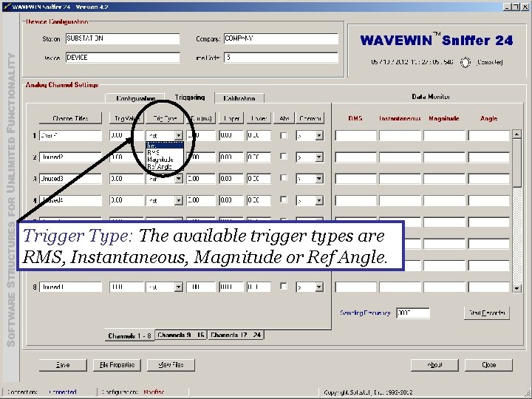Switch to the Configuration tab
Viewport: 532px width, 399px height.
pyautogui.click(x=135, y=98)
